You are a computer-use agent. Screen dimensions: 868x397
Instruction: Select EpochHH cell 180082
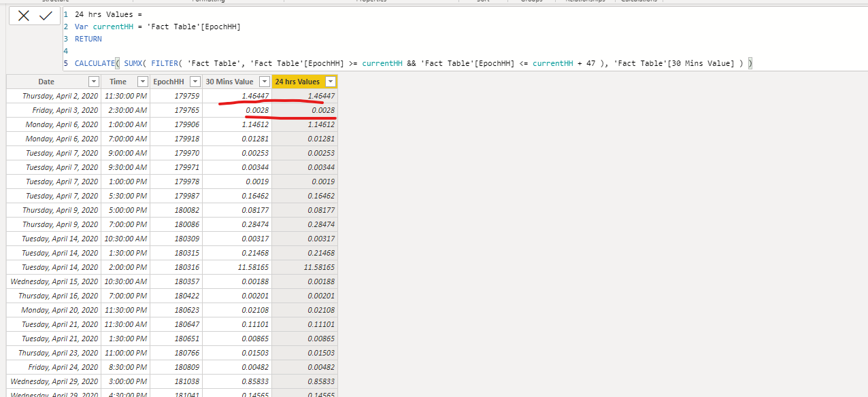pyautogui.click(x=176, y=210)
